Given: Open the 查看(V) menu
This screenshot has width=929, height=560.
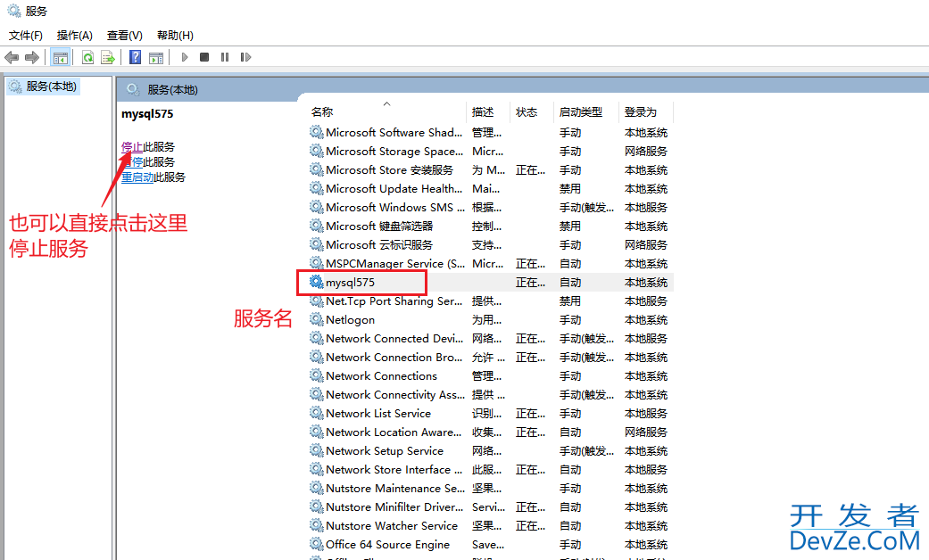Looking at the screenshot, I should click(124, 36).
